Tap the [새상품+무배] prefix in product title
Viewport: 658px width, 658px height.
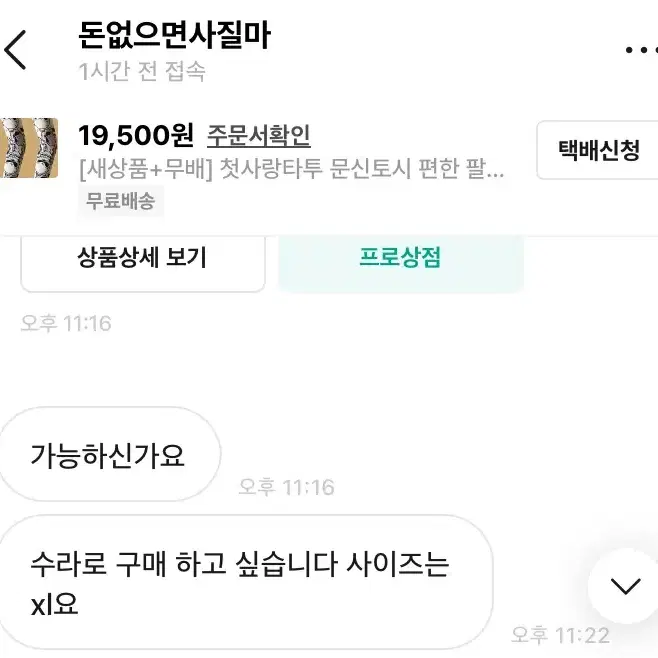(146, 169)
